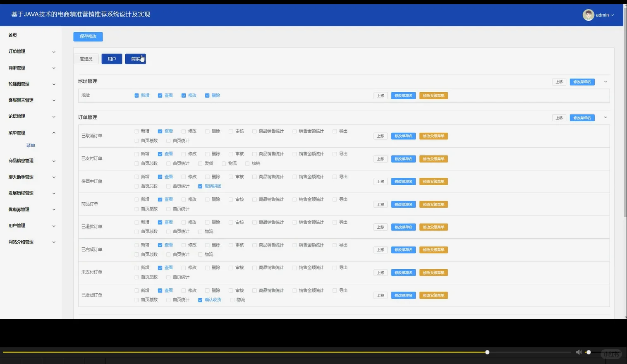Switch to the 管理员 role tab
This screenshot has width=627, height=364.
(x=86, y=59)
